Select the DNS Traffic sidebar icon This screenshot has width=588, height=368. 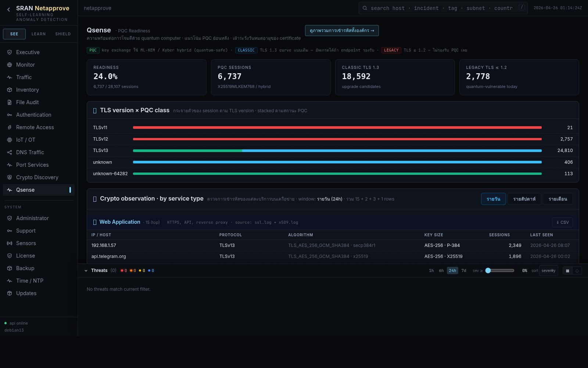pos(10,152)
